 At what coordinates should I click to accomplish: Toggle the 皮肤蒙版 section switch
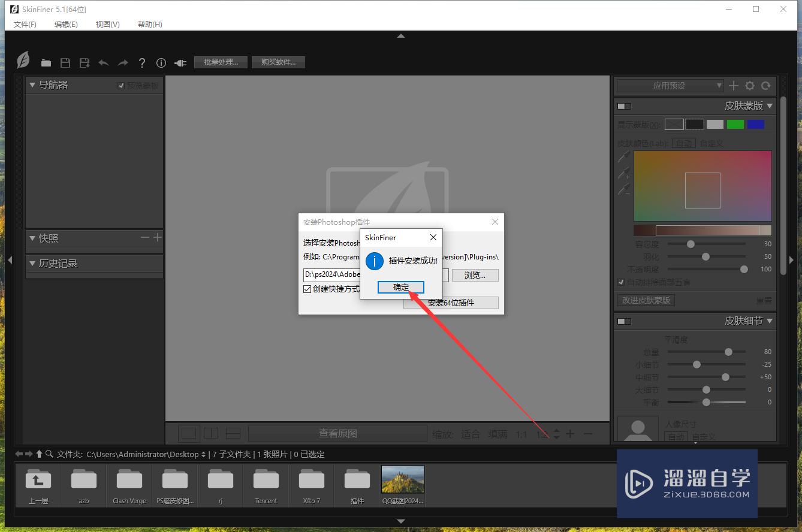point(625,106)
